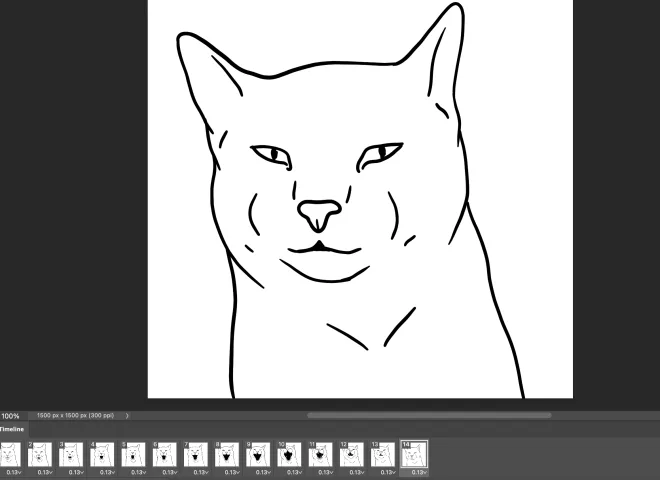Open frame 14's 0.13 delay dropdown

pyautogui.click(x=415, y=472)
